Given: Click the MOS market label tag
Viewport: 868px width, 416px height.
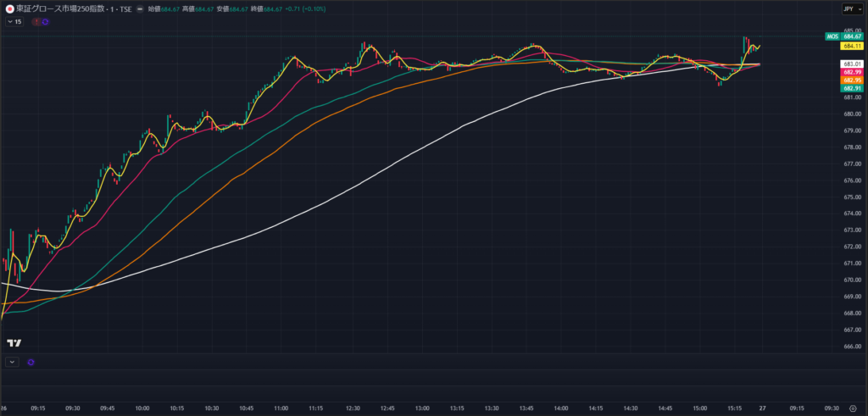Looking at the screenshot, I should tap(832, 36).
